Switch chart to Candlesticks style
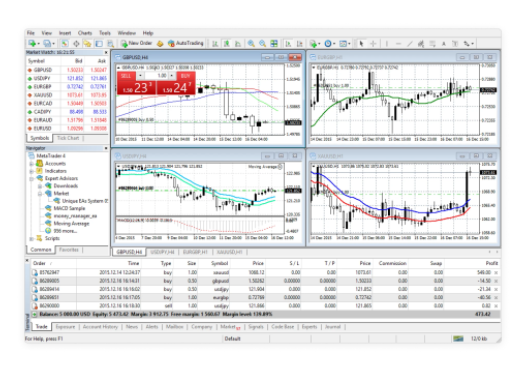 click(227, 43)
